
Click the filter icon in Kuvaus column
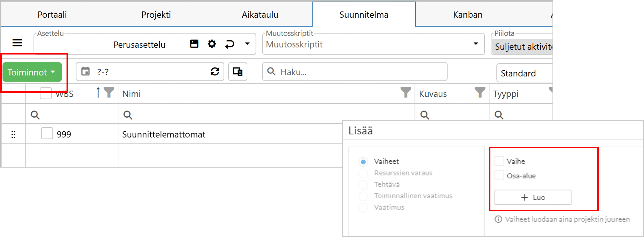(479, 92)
